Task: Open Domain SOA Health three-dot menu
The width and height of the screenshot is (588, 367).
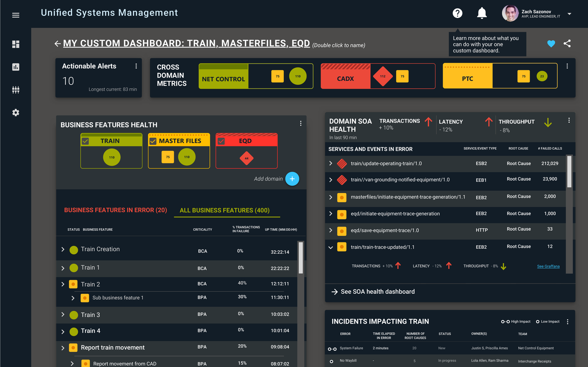Action: click(569, 121)
